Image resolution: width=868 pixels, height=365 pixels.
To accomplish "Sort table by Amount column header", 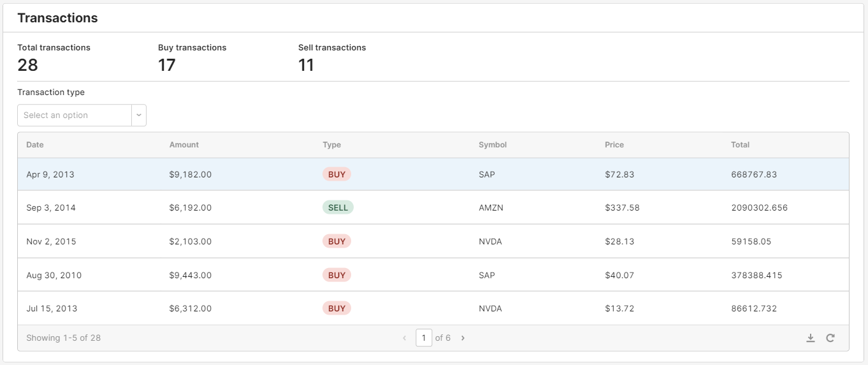I will point(184,145).
